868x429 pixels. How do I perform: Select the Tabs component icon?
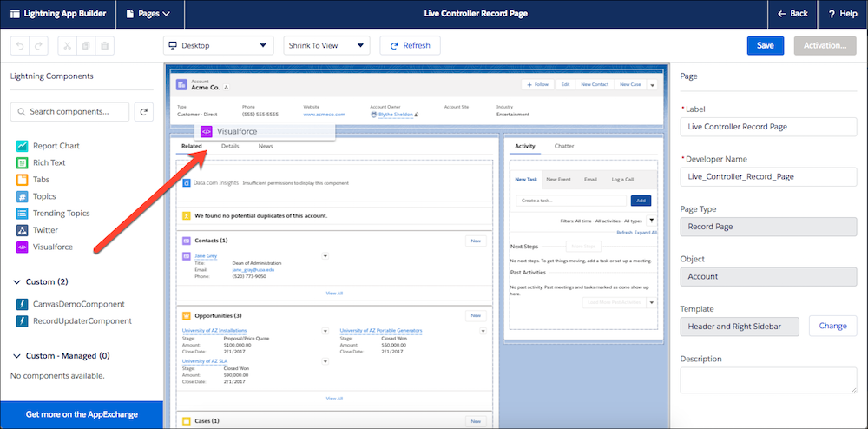tap(23, 180)
